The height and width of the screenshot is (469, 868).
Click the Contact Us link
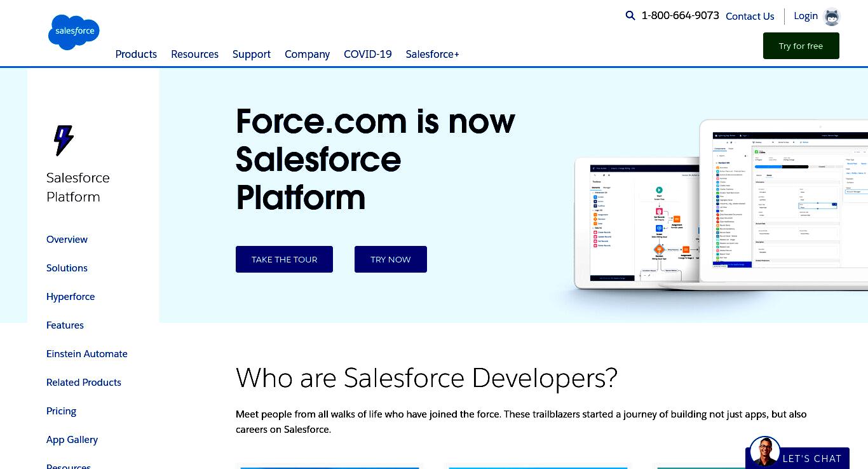pyautogui.click(x=750, y=17)
